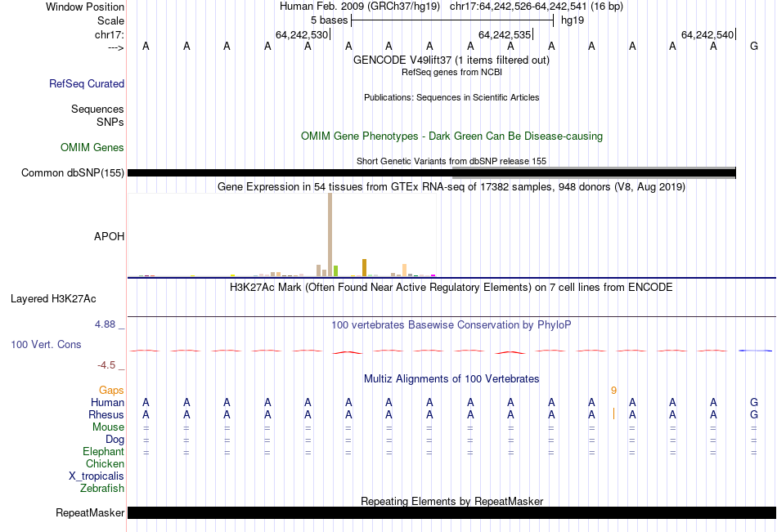Click the RepeatMasker track label

tap(90, 512)
